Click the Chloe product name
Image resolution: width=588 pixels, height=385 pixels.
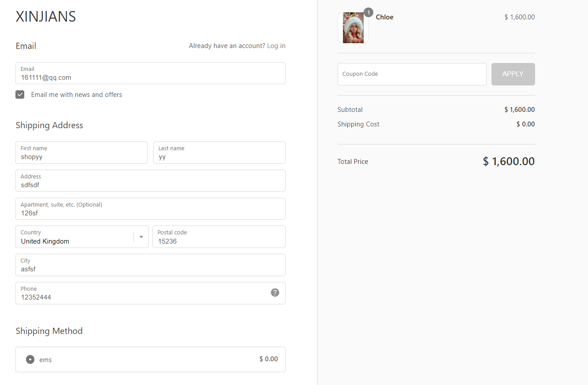[x=384, y=17]
